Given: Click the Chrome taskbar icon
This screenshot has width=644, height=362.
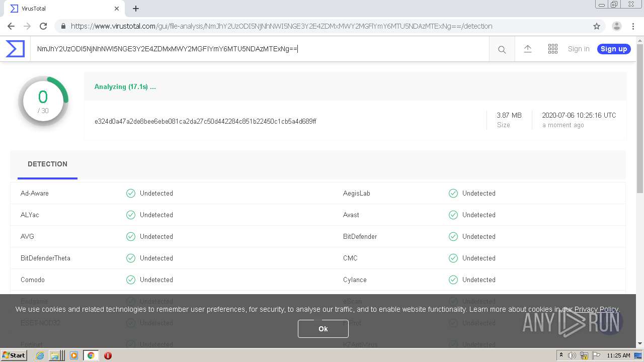Looking at the screenshot, I should click(x=91, y=355).
